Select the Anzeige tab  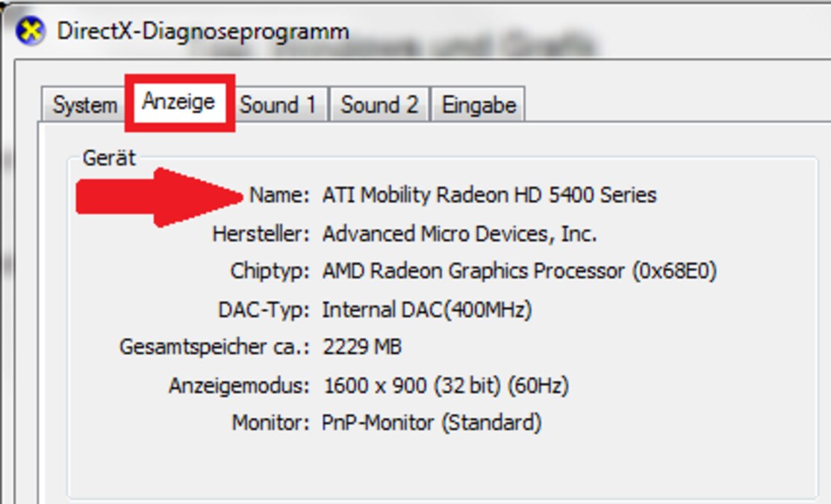179,102
